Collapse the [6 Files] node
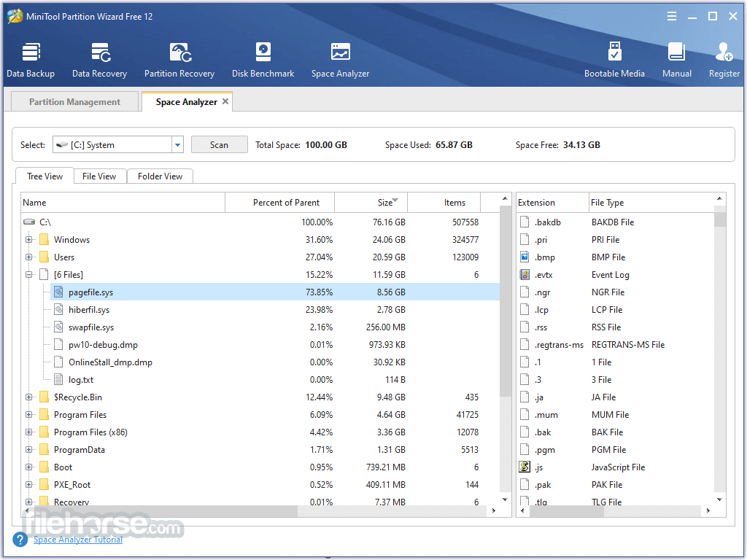Viewport: 747px width, 560px height. point(28,275)
